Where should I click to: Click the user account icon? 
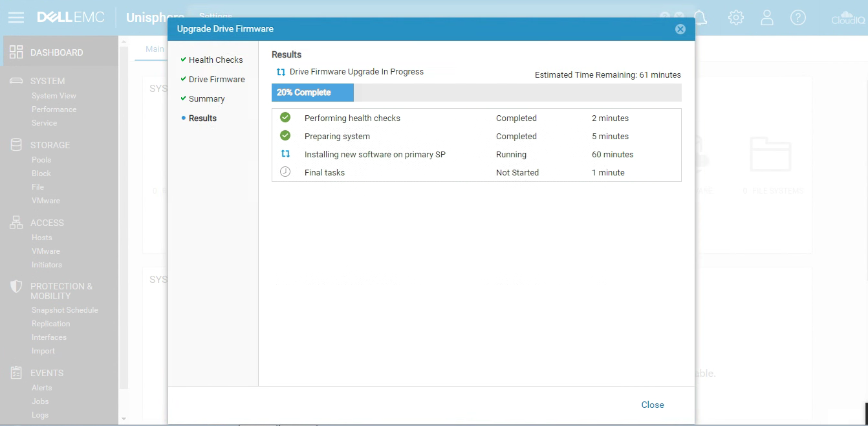click(x=767, y=17)
